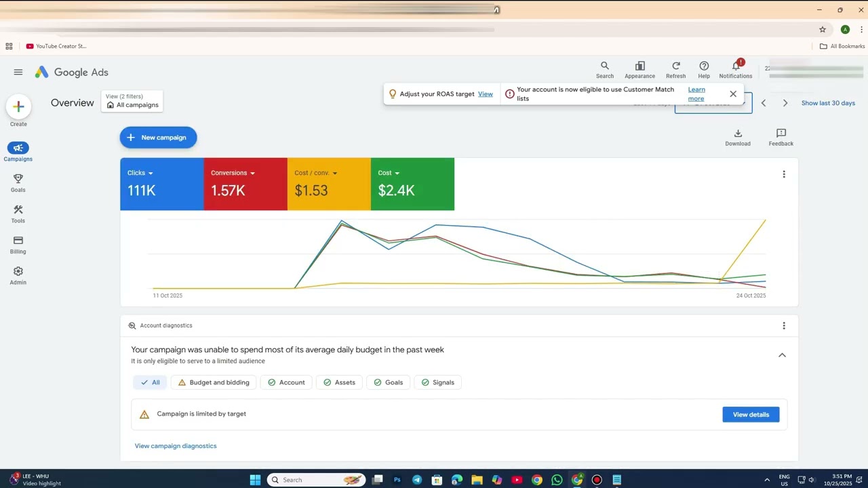Select the Assets filter chip

pyautogui.click(x=340, y=382)
